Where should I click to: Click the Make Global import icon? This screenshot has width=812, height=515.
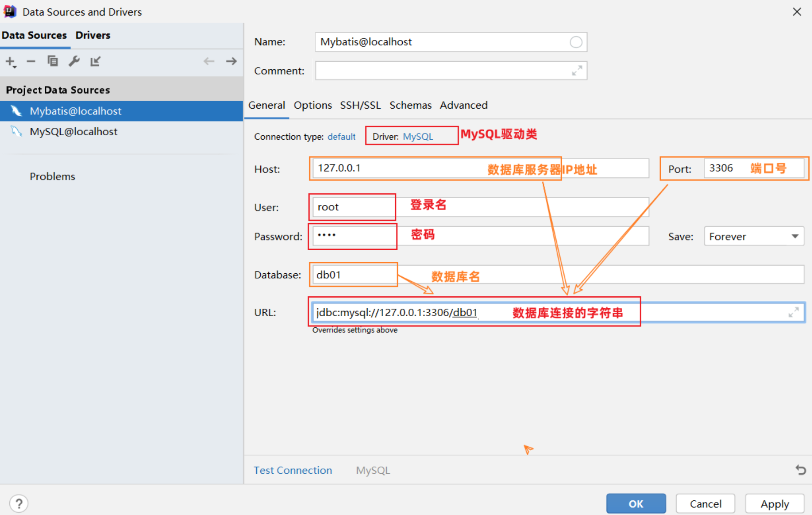pos(95,61)
